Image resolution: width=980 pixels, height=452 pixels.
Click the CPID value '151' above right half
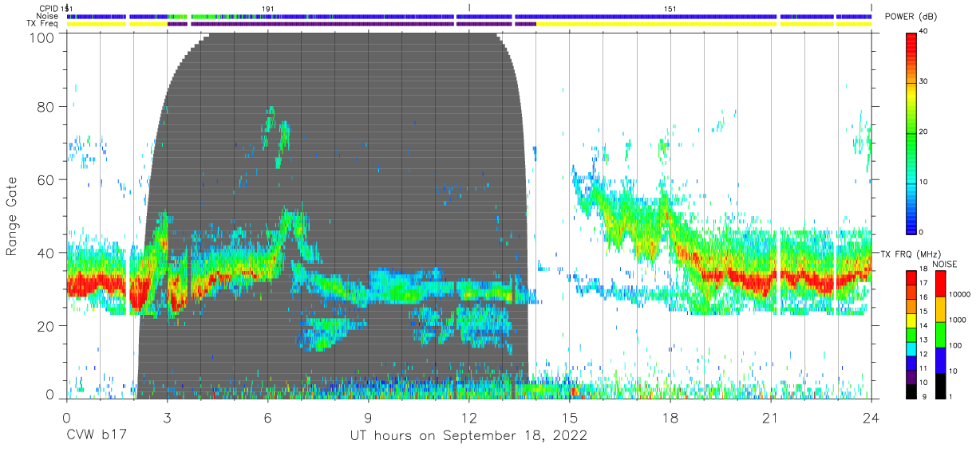click(670, 8)
